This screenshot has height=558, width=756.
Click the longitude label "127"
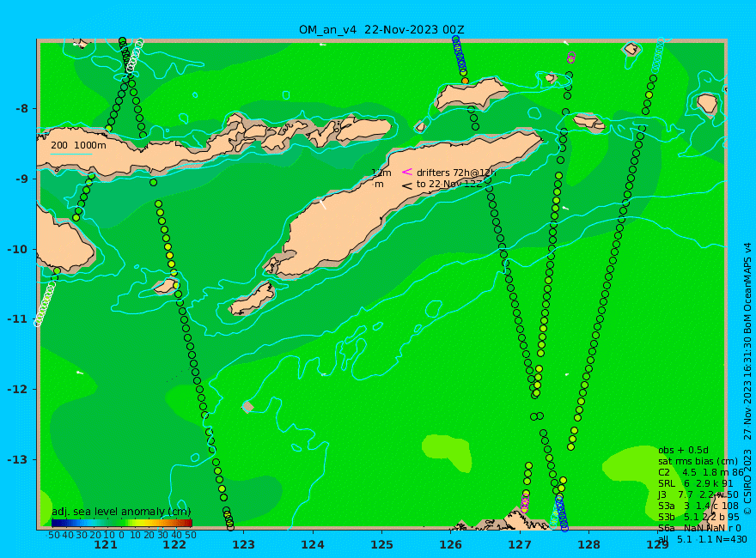[x=520, y=545]
